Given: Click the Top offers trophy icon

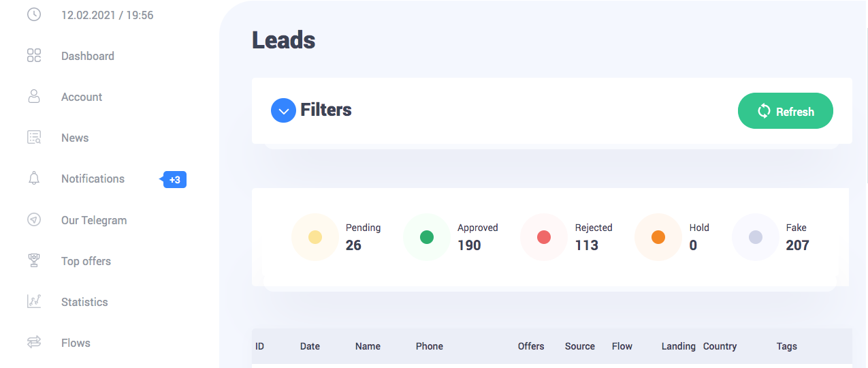Looking at the screenshot, I should click(34, 261).
